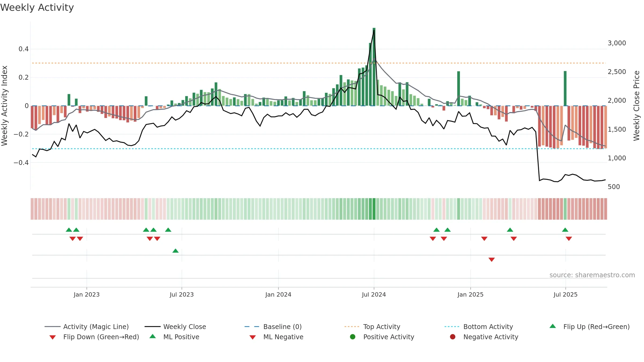
Task: Click the Jan 2025 axis label
Action: click(470, 294)
